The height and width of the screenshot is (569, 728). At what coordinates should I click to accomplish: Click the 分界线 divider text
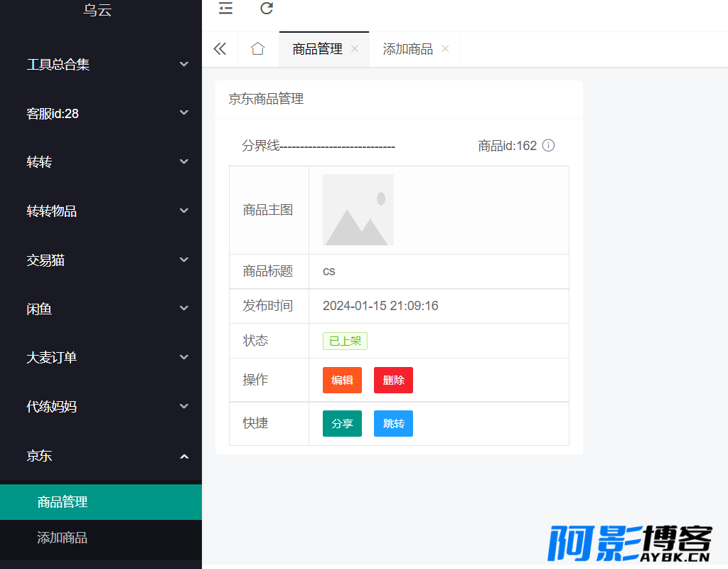click(x=318, y=146)
